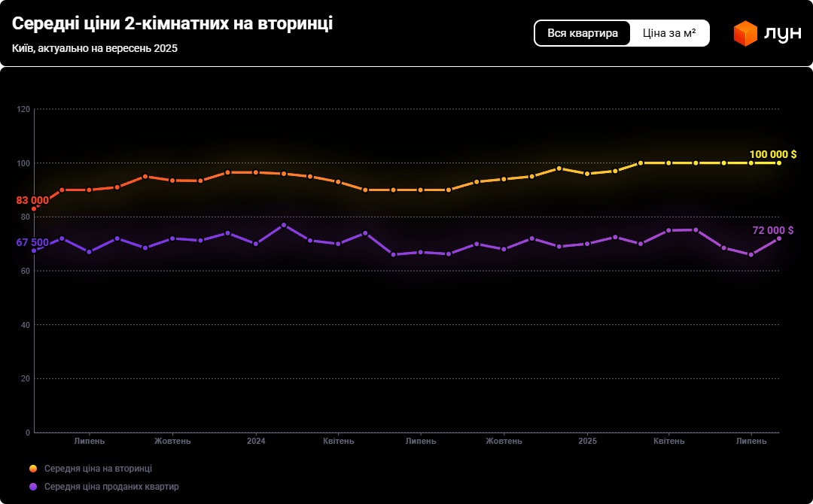Screen dimensions: 813x504
Task: Click the orange legend dot for secondary market price
Action: tap(33, 469)
